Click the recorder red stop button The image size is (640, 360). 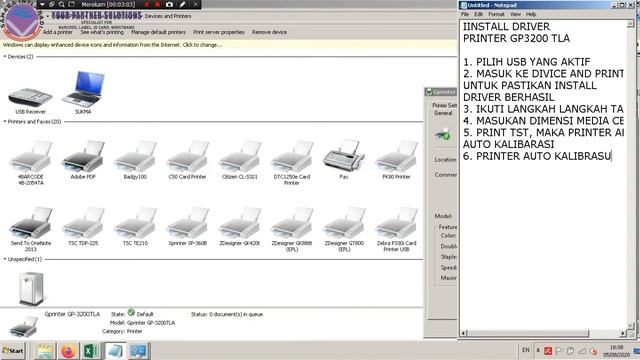(157, 4)
